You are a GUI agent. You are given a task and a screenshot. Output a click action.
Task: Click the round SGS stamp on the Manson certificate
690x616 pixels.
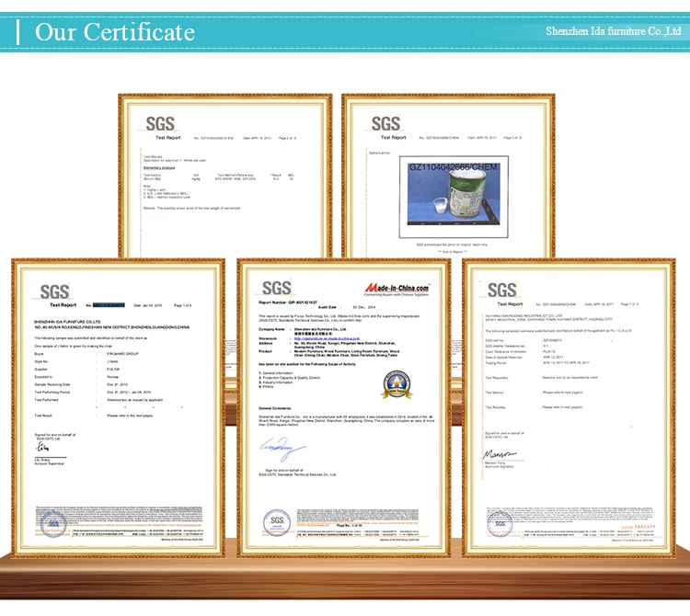tap(500, 524)
